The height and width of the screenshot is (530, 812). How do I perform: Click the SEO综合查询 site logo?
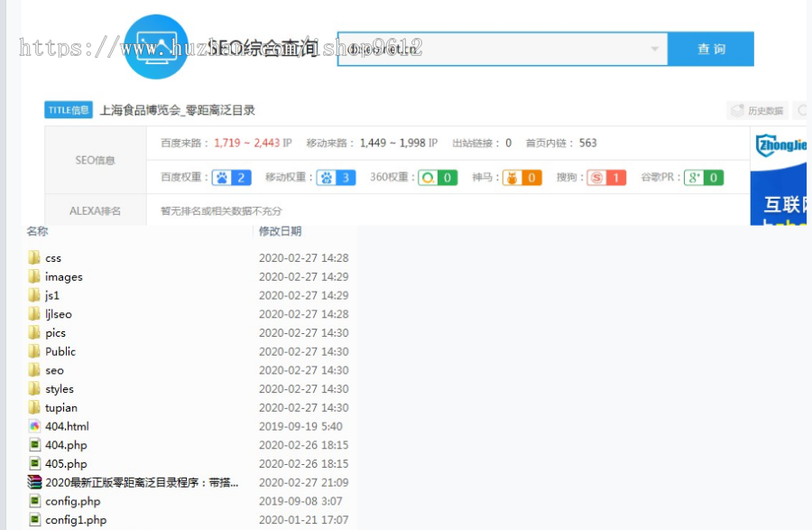(155, 49)
